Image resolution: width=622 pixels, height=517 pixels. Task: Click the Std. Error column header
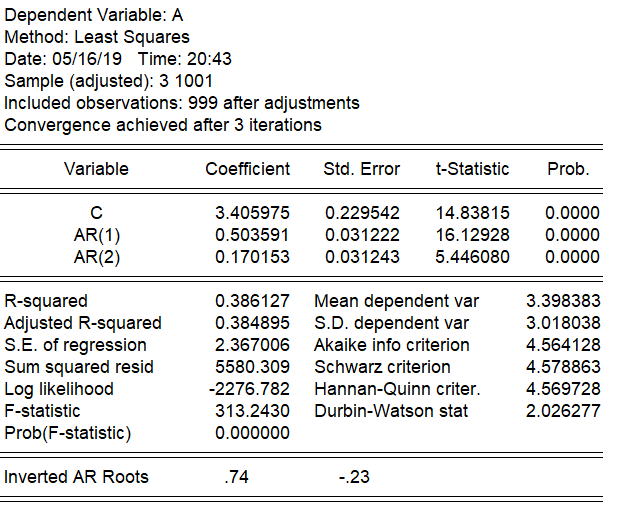tap(361, 169)
